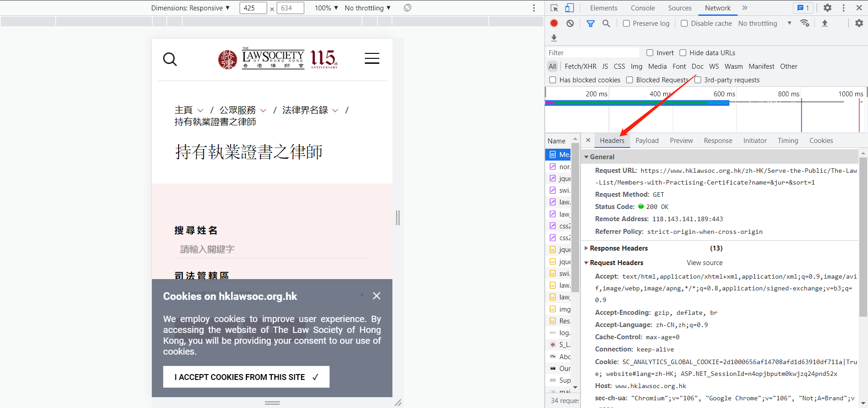Clear the network log
868x408 pixels.
570,23
